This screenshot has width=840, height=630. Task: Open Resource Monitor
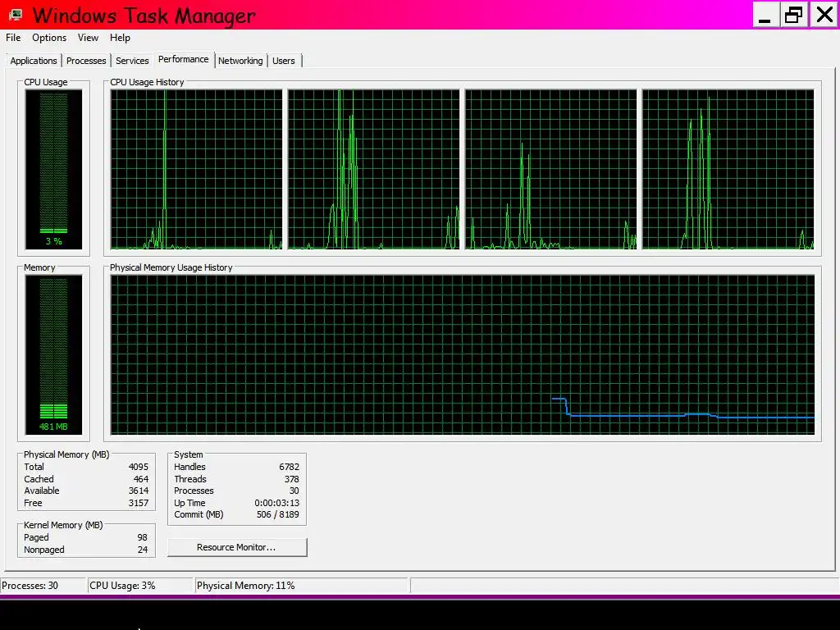click(237, 547)
